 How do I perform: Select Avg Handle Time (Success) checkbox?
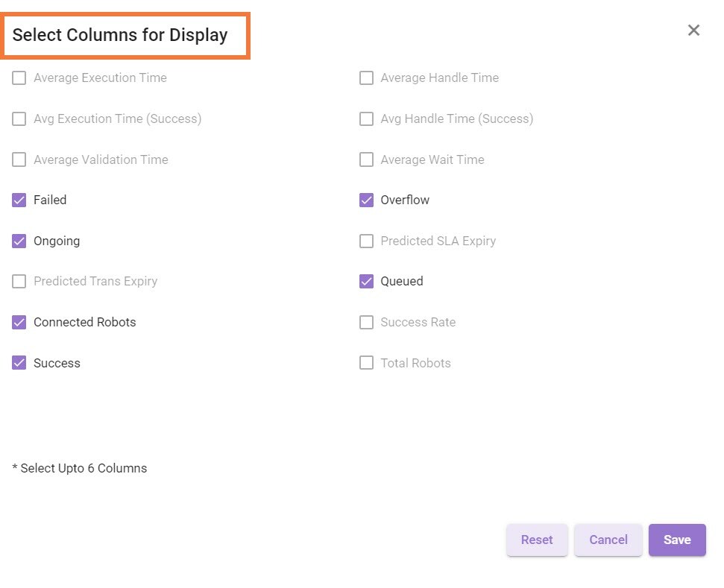[366, 118]
